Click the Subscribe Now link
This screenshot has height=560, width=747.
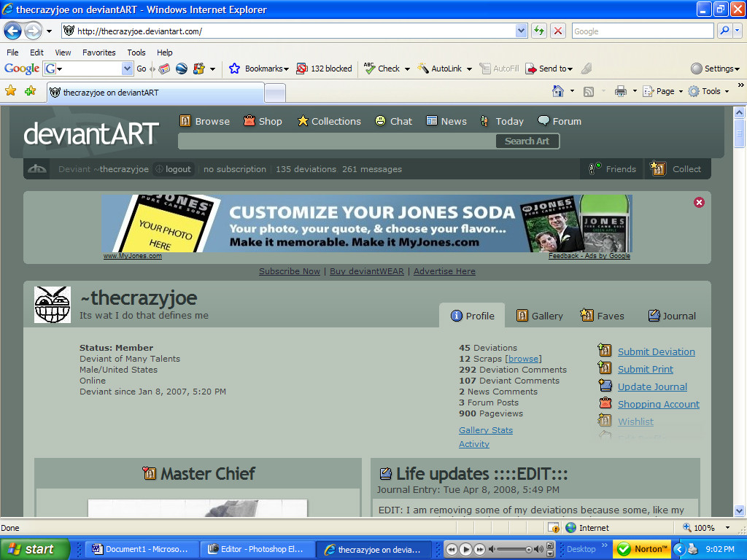pyautogui.click(x=289, y=271)
